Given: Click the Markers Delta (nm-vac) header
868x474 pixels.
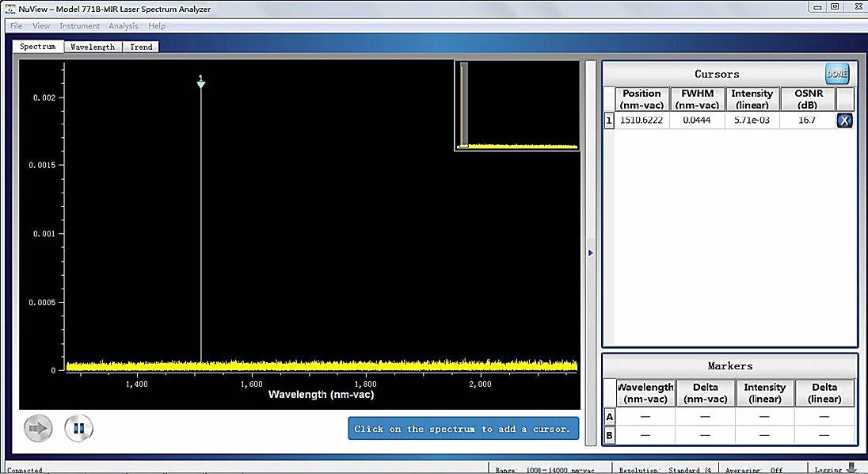Looking at the screenshot, I should coord(705,393).
